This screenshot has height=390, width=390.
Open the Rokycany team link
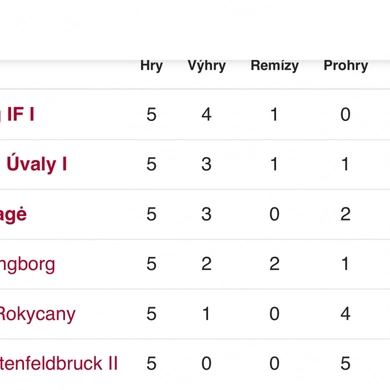tap(38, 314)
